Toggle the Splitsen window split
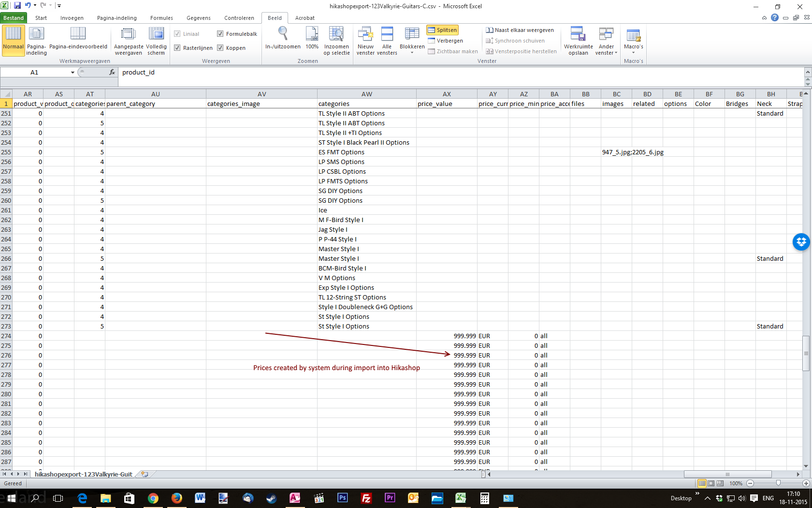 (442, 30)
